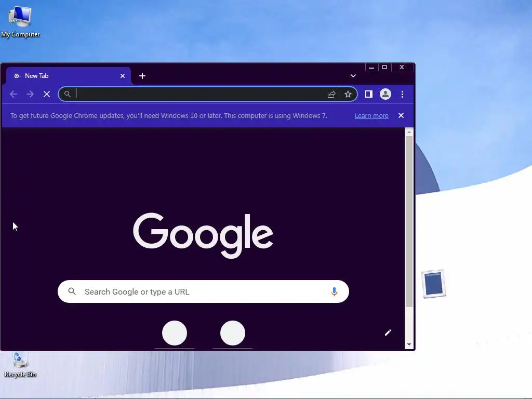Customize this page with the pencil icon
This screenshot has width=532, height=399.
(388, 332)
